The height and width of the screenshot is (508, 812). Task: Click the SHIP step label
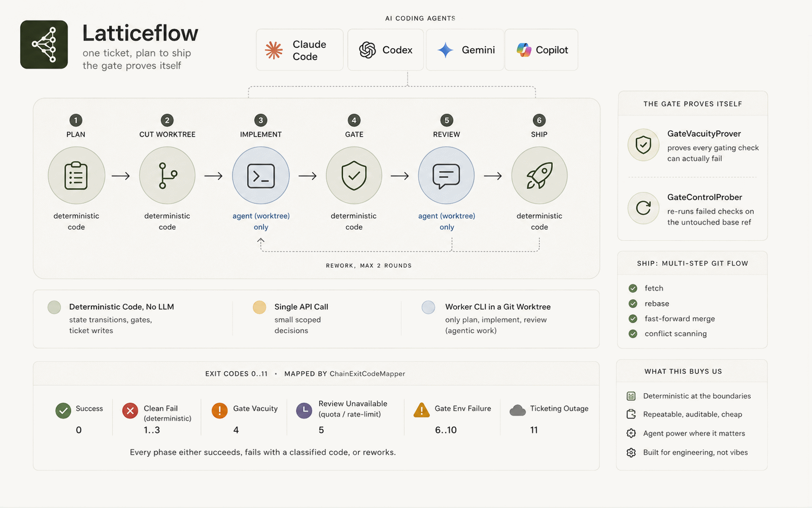(539, 135)
